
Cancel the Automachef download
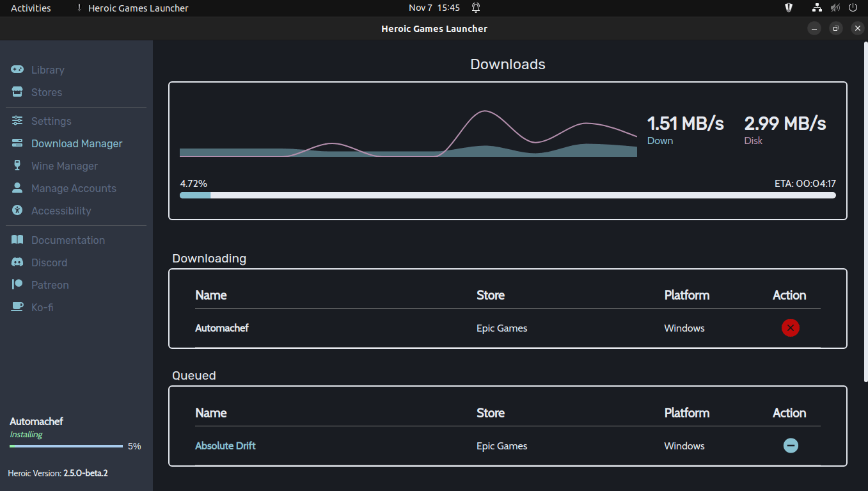pyautogui.click(x=790, y=328)
